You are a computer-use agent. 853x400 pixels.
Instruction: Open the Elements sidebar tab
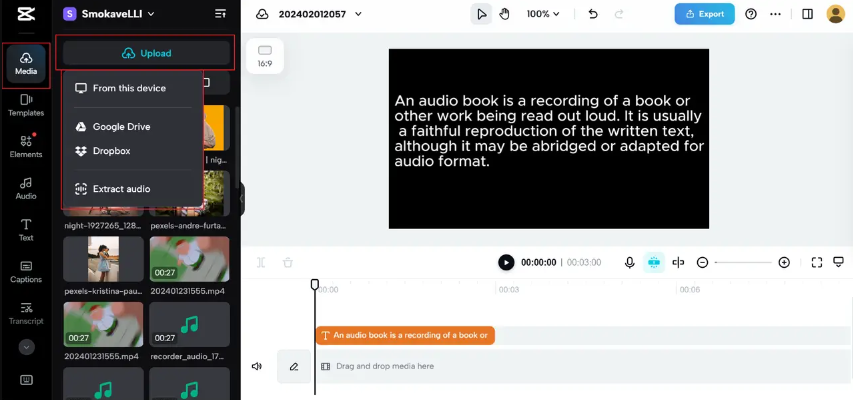(26, 146)
